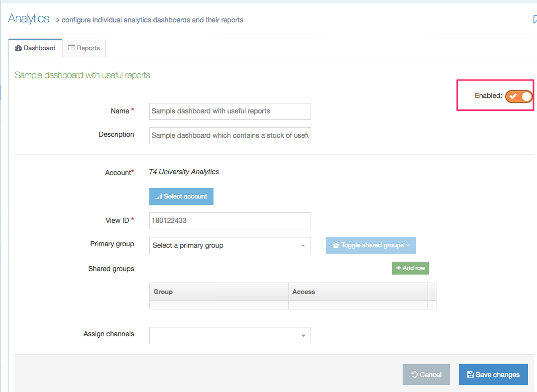Viewport: 537px width, 392px height.
Task: Open the Primary group dropdown
Action: pos(230,245)
